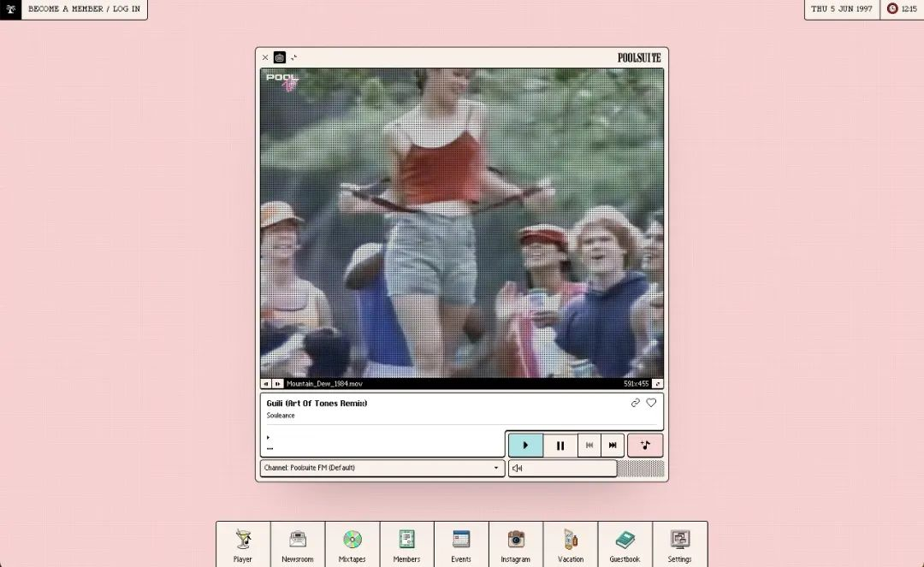
Task: Skip to the next track
Action: (613, 446)
